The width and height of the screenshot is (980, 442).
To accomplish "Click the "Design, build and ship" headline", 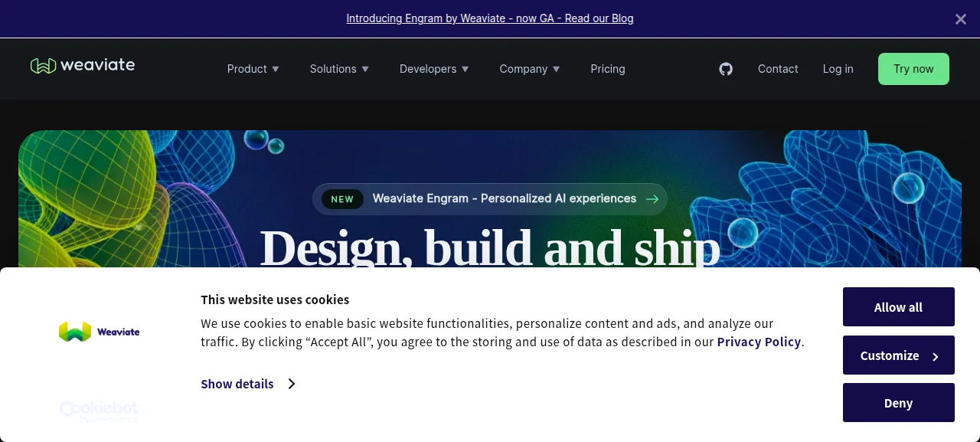I will [490, 248].
